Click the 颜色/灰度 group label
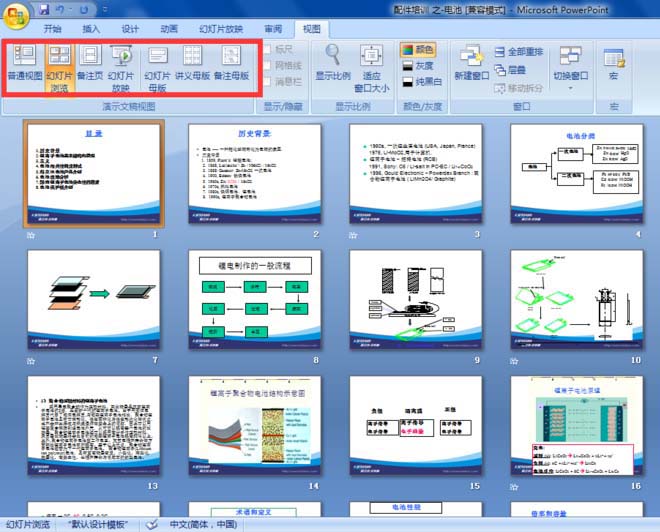Viewport: 660px width, 532px height. (x=423, y=106)
